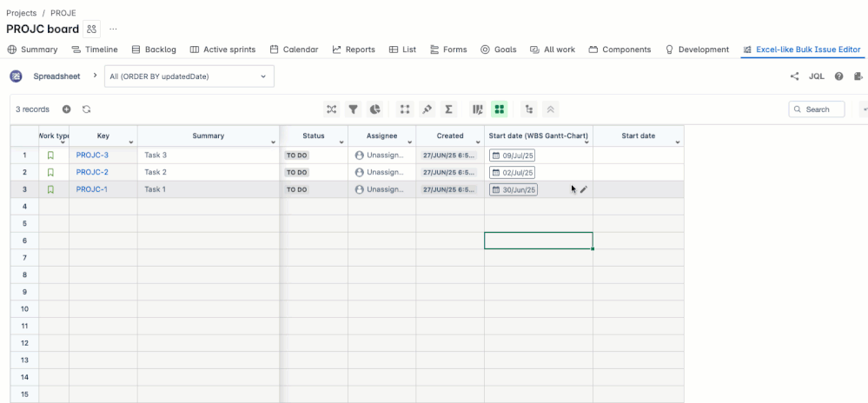Open the more options ellipsis menu
This screenshot has height=403, width=868.
click(x=113, y=29)
